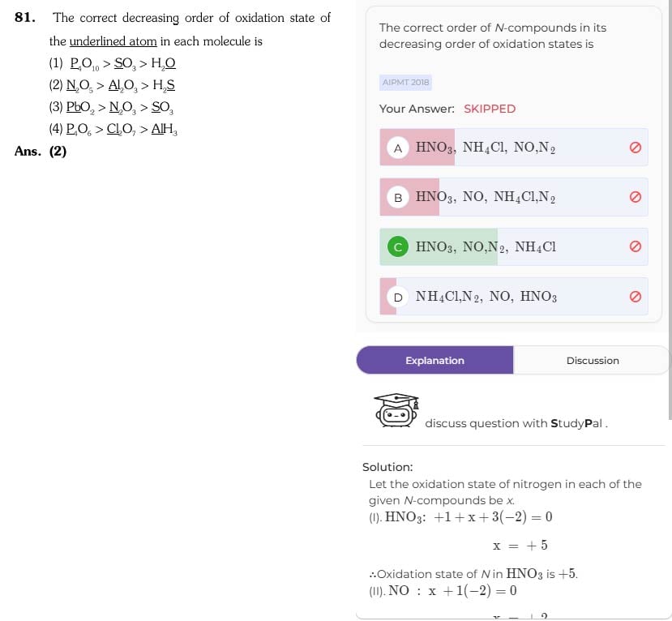This screenshot has width=672, height=621.
Task: Click prohibited icon on option B row
Action: pos(636,197)
